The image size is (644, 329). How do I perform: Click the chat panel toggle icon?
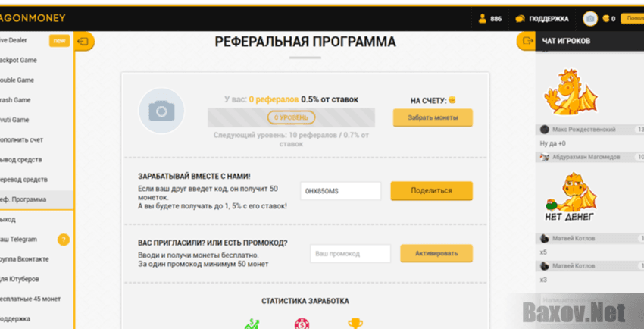[525, 41]
